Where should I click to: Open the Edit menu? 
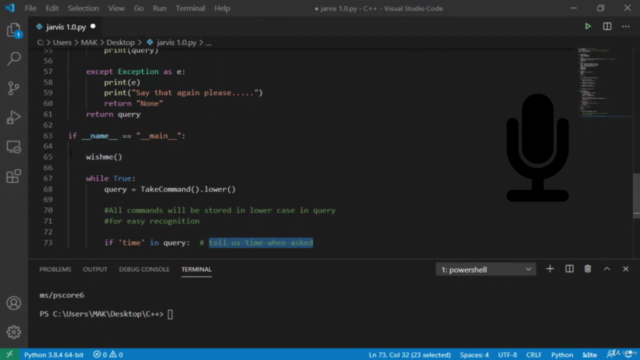(52, 8)
